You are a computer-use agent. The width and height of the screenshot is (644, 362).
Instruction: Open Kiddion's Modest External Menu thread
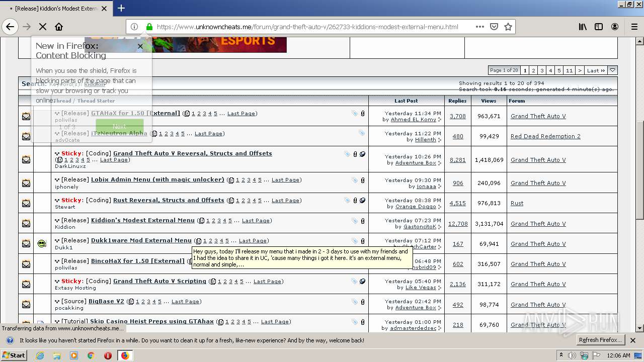click(142, 220)
